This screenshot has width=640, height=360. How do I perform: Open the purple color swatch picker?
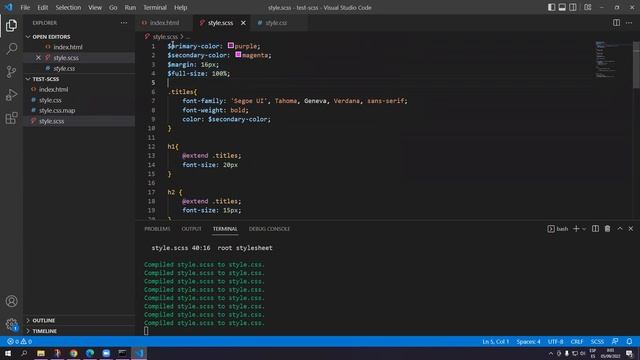(x=231, y=46)
